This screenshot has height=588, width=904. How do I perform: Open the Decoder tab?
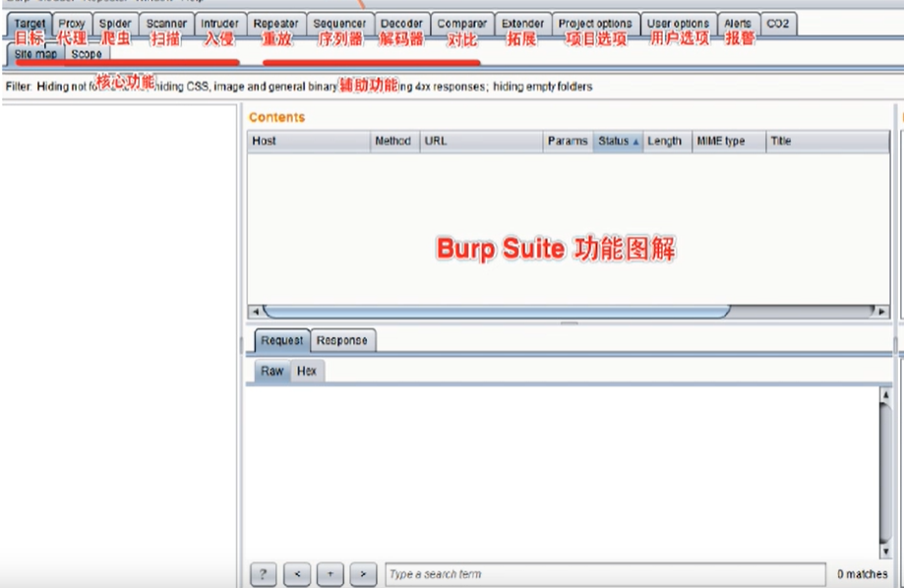401,24
